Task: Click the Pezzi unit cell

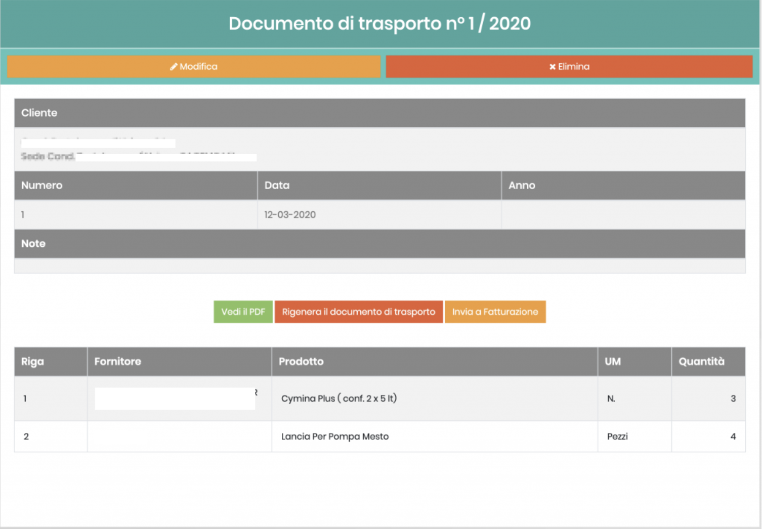Action: [x=617, y=436]
